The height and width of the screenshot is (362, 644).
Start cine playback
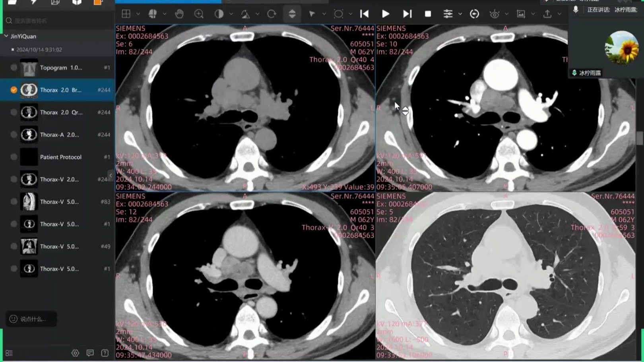[x=385, y=14]
